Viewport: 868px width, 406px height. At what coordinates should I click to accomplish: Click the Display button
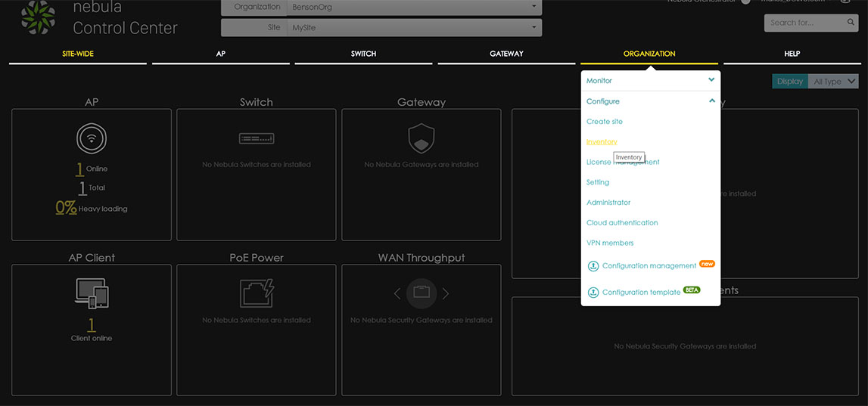[x=790, y=82]
